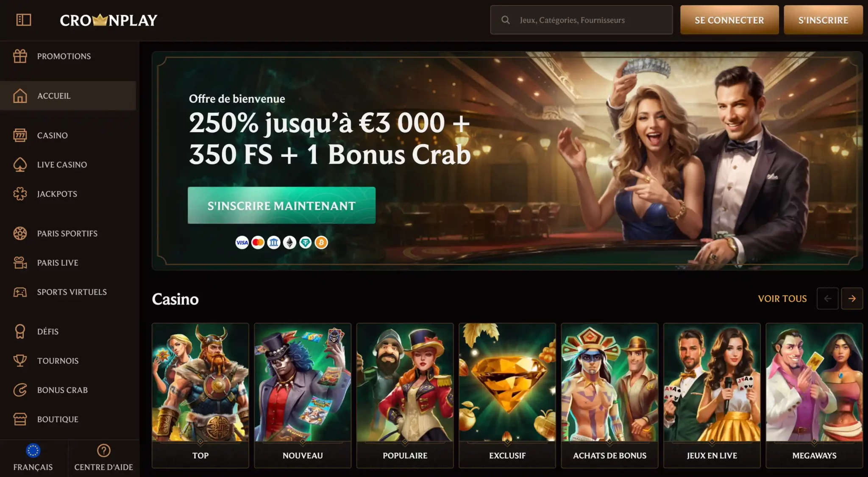Open the Français language selector

coord(33,458)
